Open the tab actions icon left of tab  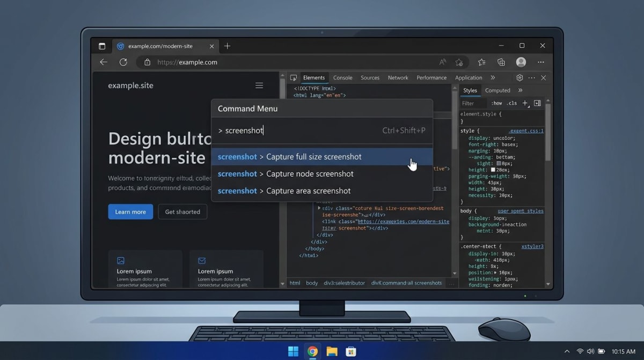(102, 46)
